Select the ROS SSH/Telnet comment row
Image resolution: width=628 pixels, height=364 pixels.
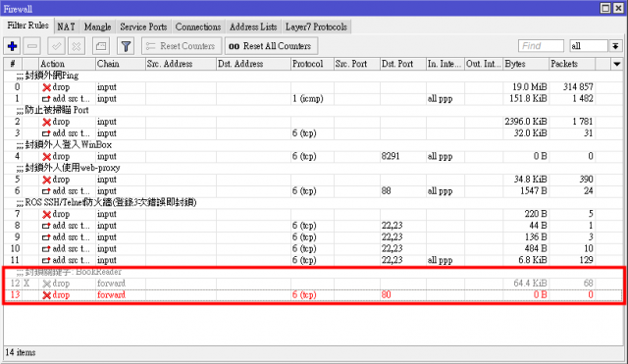313,203
